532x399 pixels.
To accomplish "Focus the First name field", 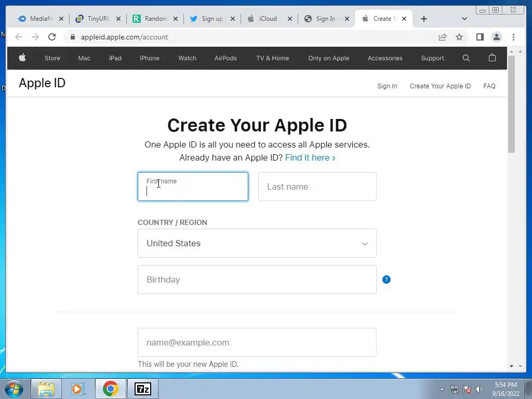I will click(193, 187).
